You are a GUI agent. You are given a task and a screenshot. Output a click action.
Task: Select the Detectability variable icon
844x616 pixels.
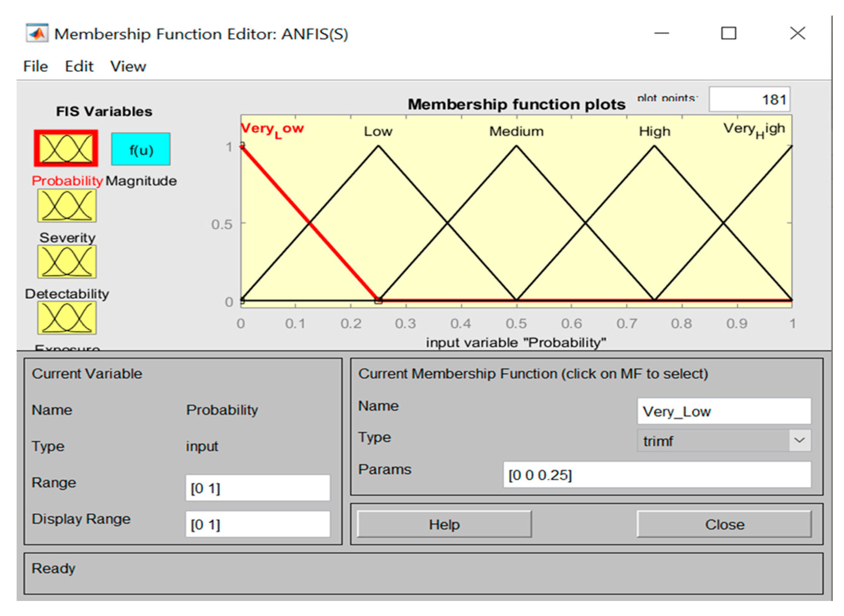[x=67, y=261]
